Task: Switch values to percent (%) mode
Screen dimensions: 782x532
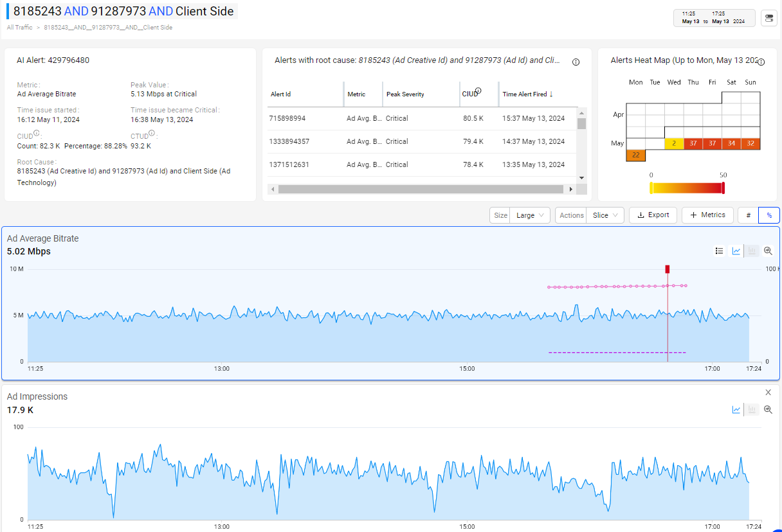Action: click(769, 215)
